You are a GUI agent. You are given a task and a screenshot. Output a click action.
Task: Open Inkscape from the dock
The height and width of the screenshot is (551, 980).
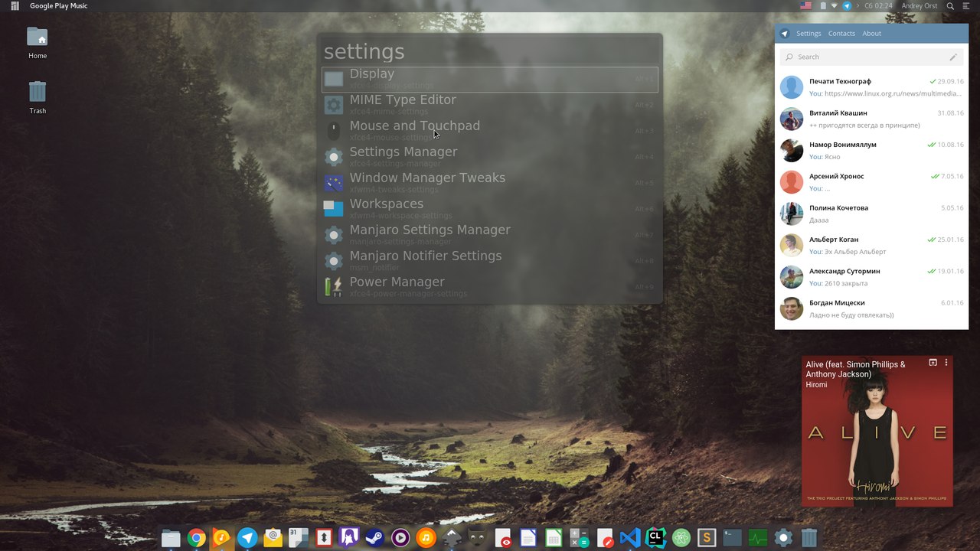click(x=452, y=537)
